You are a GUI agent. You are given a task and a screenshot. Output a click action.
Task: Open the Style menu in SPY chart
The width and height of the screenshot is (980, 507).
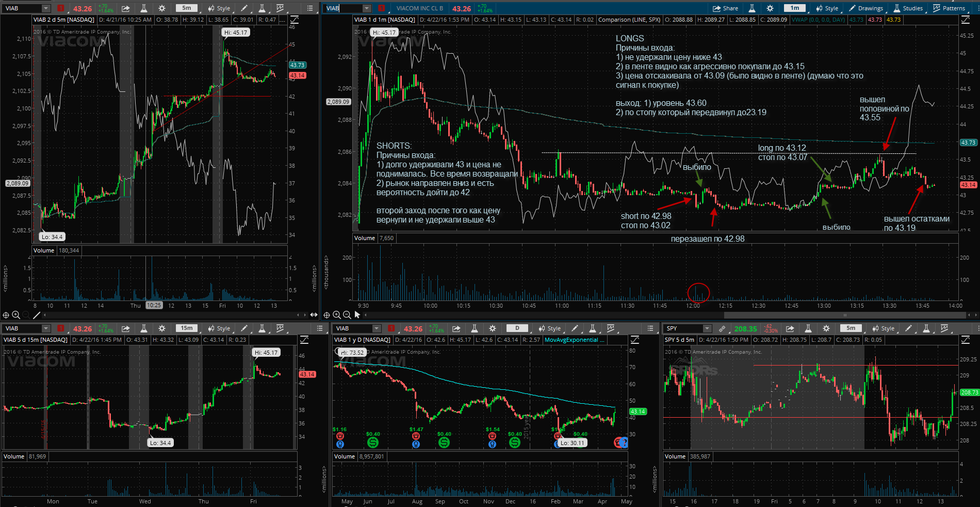[x=883, y=328]
